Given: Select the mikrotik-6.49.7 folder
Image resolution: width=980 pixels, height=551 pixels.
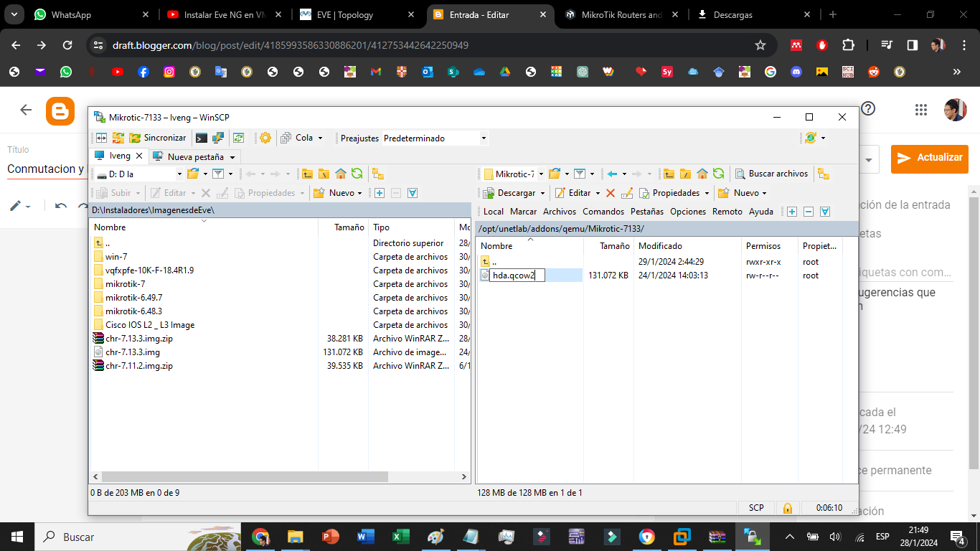Looking at the screenshot, I should click(134, 298).
